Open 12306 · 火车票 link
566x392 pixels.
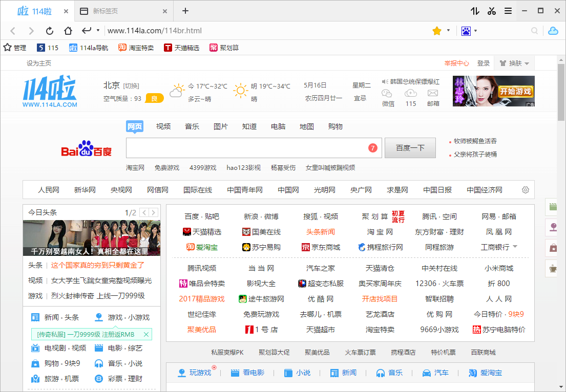(x=439, y=284)
